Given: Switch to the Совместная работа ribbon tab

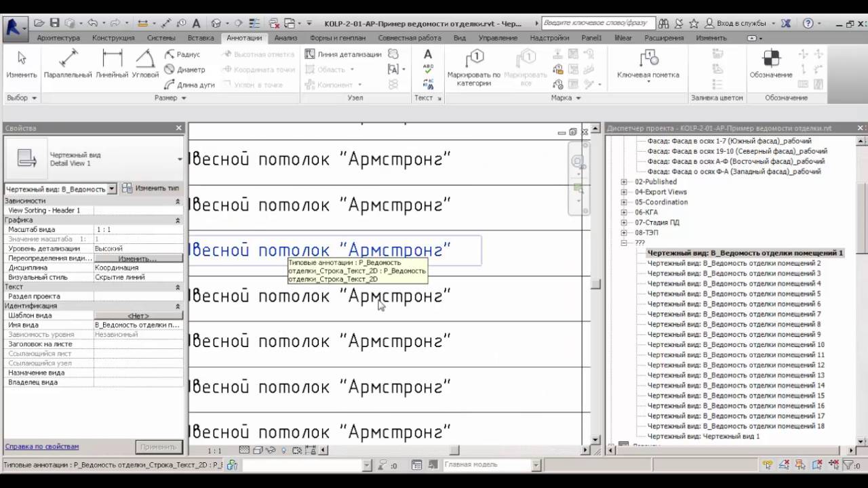Looking at the screenshot, I should [x=410, y=38].
